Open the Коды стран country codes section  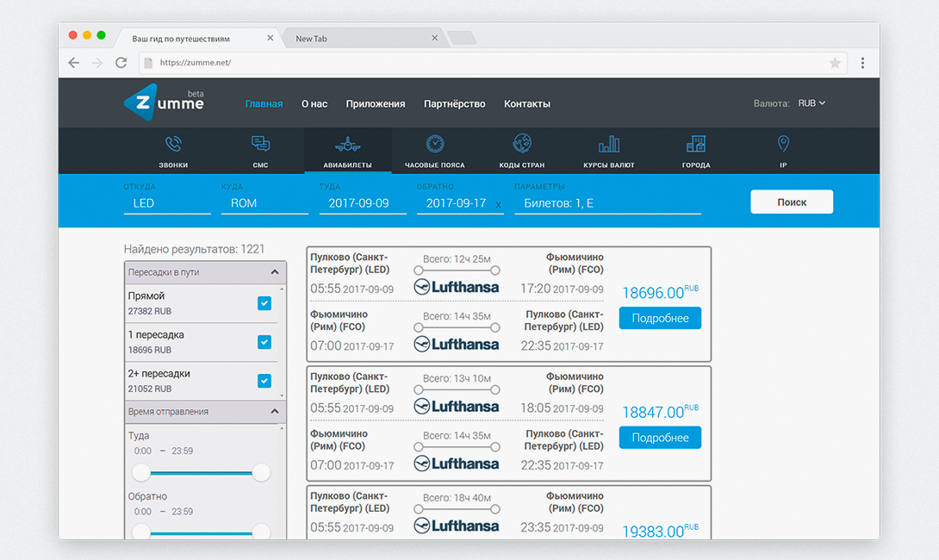click(521, 151)
